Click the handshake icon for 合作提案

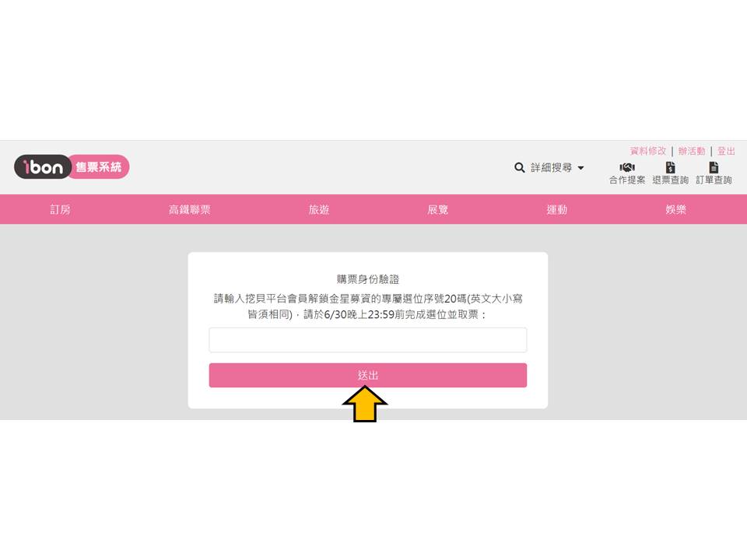click(627, 167)
